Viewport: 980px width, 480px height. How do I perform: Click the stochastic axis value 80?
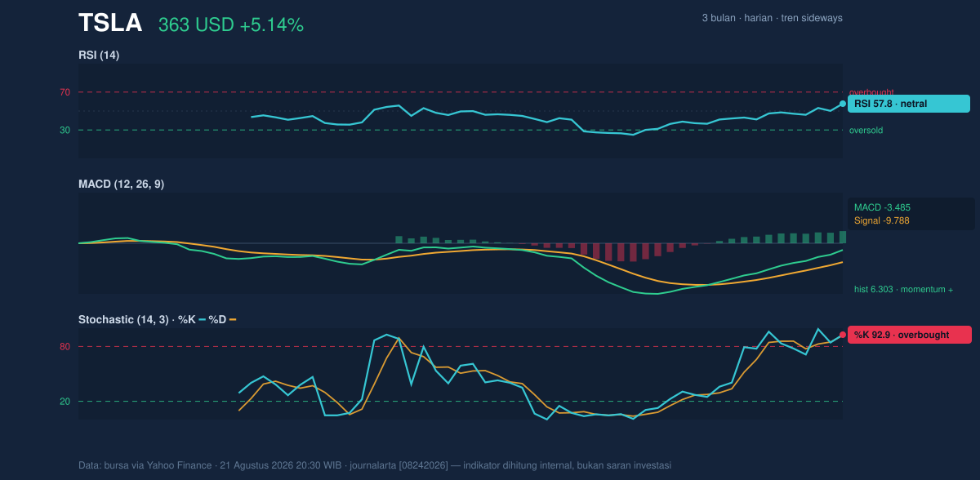[65, 347]
